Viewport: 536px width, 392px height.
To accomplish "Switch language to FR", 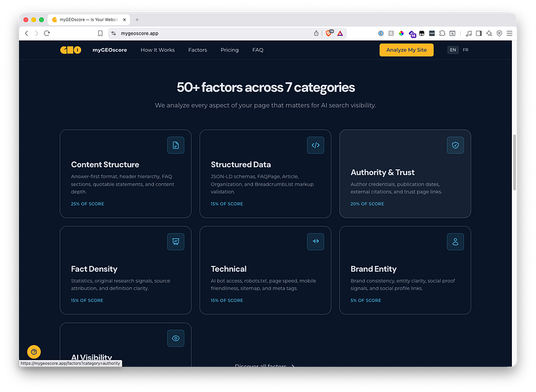I will point(465,50).
